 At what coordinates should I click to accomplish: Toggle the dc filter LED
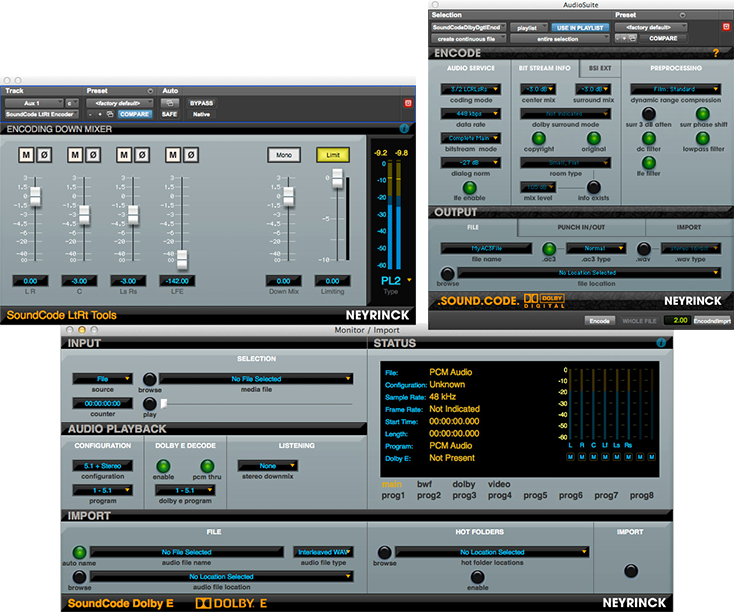(648, 138)
